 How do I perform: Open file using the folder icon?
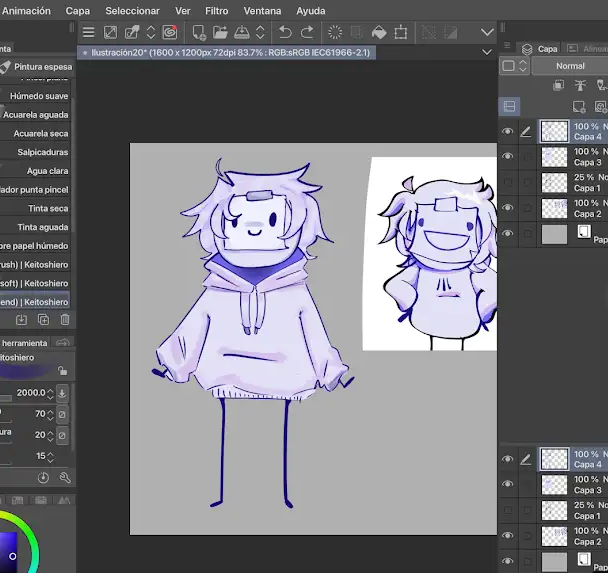[x=220, y=32]
